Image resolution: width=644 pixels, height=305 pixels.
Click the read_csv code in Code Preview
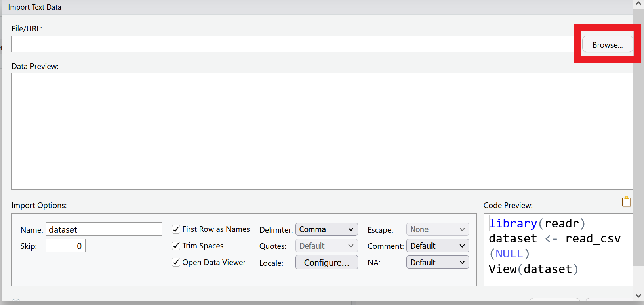pos(593,239)
